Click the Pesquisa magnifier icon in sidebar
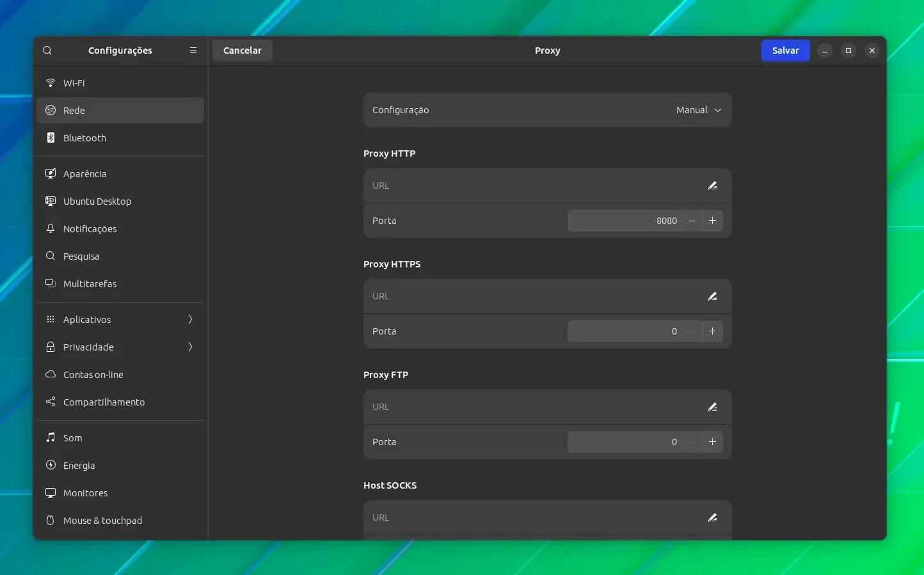This screenshot has height=575, width=924. (51, 256)
